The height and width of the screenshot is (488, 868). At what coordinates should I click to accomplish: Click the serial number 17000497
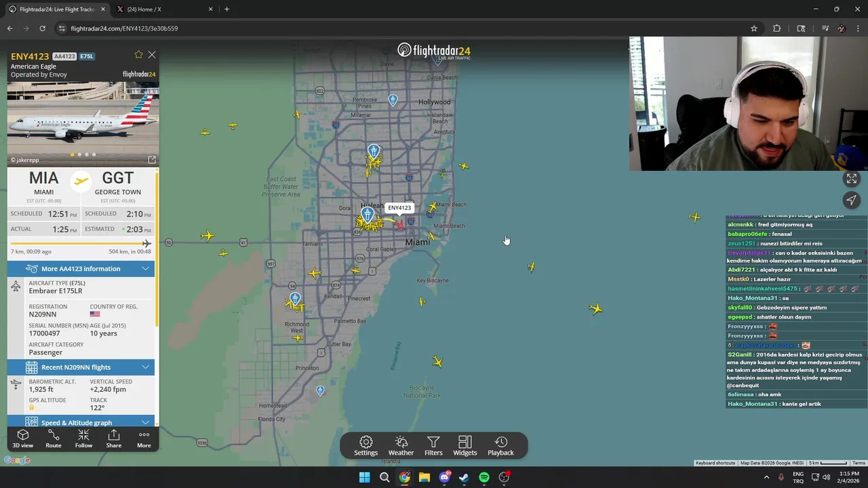(44, 333)
